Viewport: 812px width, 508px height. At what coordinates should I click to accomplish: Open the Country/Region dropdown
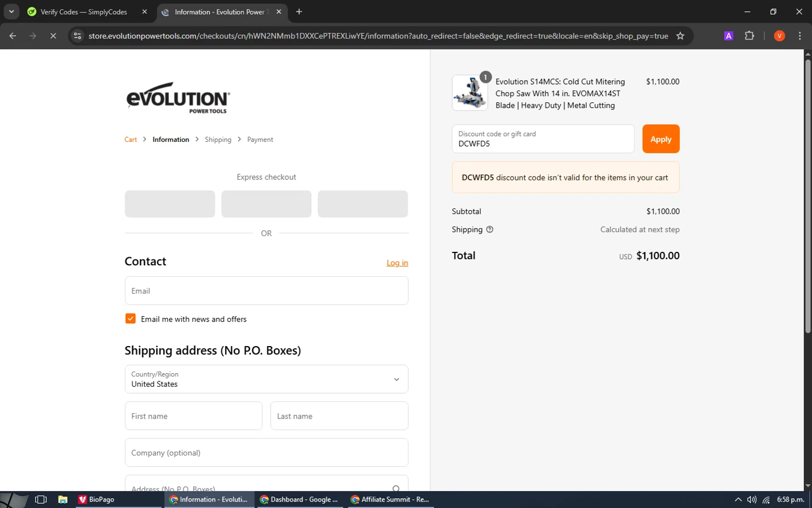pos(266,379)
